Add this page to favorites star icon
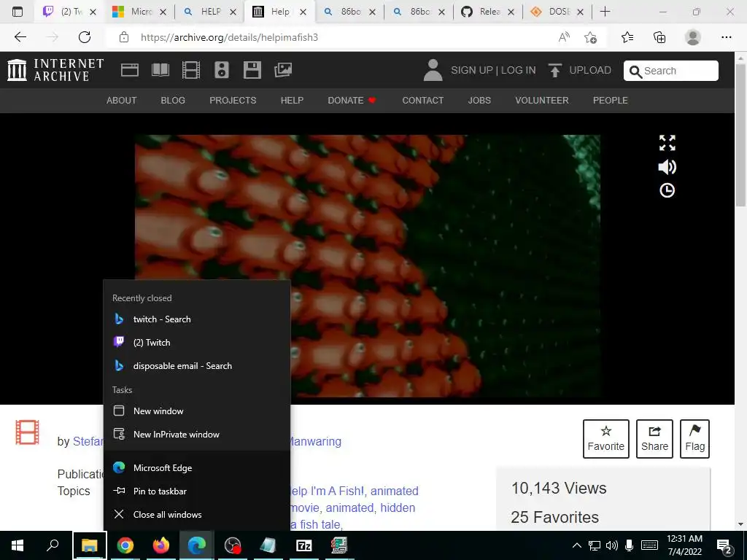The image size is (747, 560). [x=590, y=37]
